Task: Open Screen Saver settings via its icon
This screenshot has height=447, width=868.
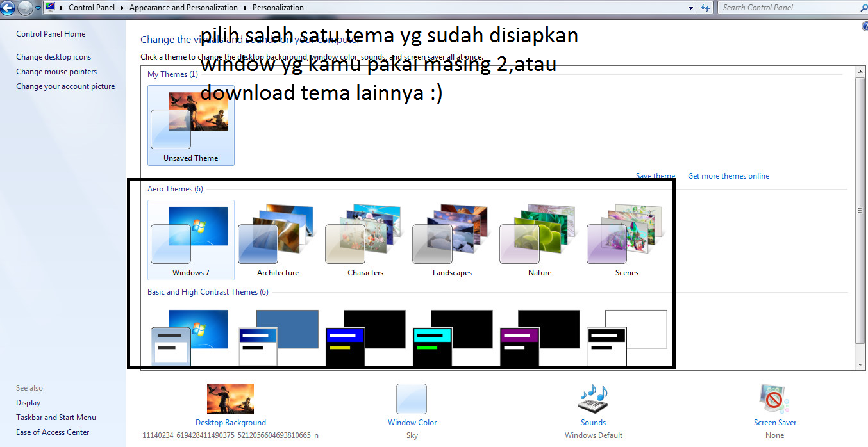Action: 774,399
